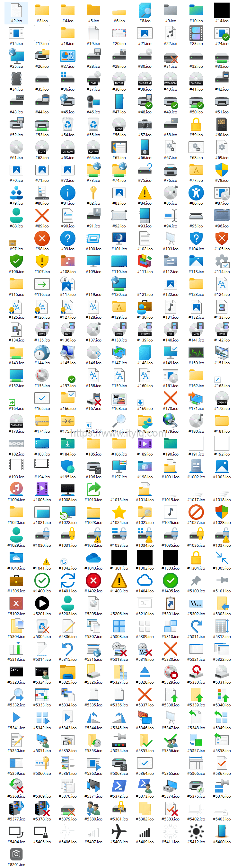Select the blue info circle icon #81.ico
This screenshot has height=868, width=237.
tap(68, 193)
